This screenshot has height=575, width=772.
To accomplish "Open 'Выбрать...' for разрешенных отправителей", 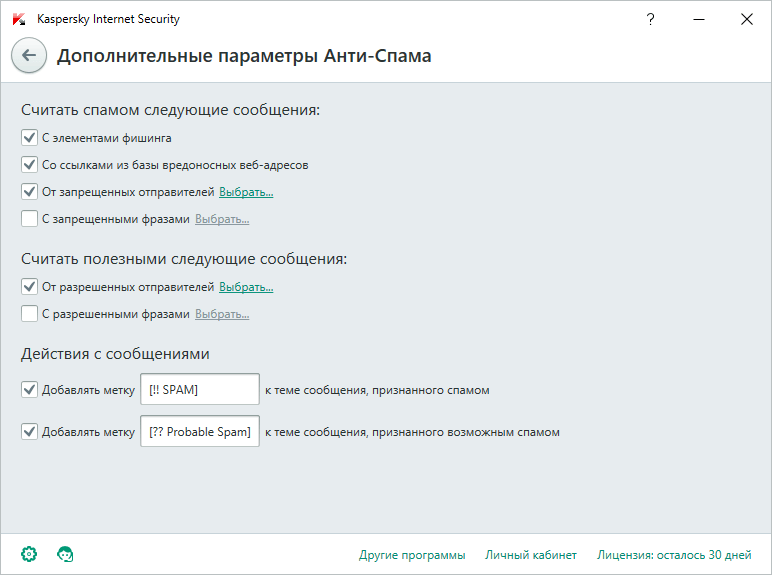I will (x=246, y=287).
